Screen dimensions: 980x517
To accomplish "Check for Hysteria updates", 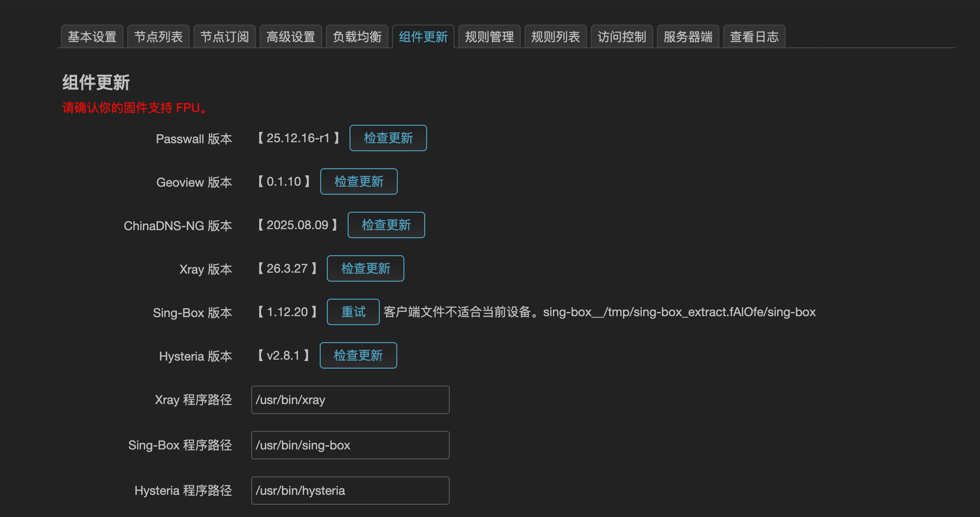I will pyautogui.click(x=358, y=355).
